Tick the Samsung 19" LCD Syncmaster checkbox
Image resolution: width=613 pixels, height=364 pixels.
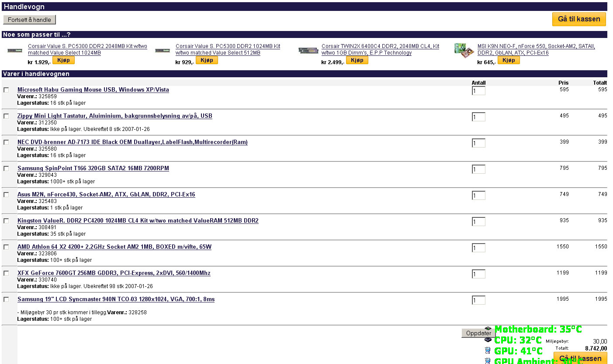pos(6,299)
